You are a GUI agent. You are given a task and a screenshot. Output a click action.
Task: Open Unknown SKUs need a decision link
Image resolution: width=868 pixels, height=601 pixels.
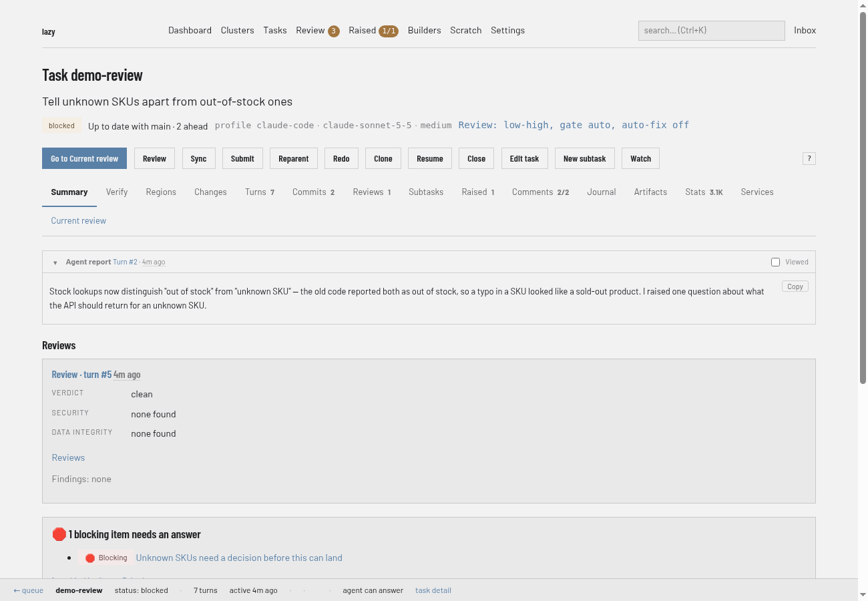coord(239,558)
